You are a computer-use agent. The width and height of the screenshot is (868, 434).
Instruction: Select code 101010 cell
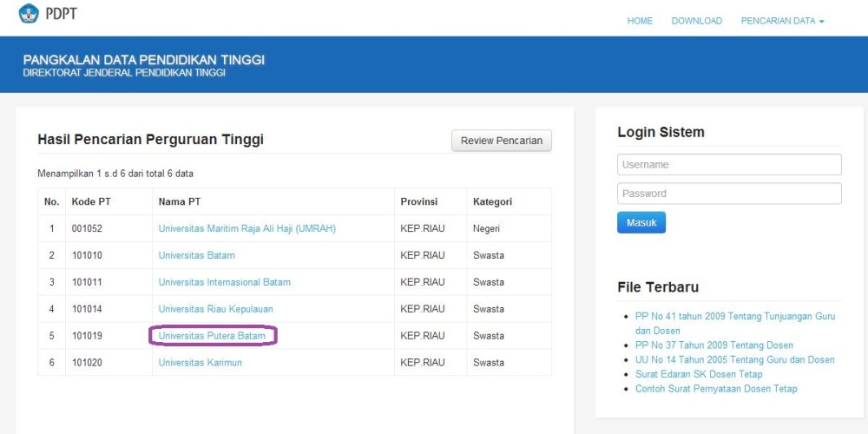click(x=87, y=255)
